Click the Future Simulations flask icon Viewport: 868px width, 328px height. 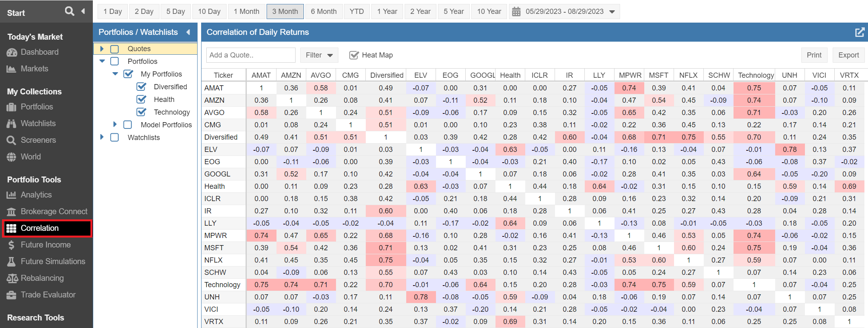(x=12, y=262)
